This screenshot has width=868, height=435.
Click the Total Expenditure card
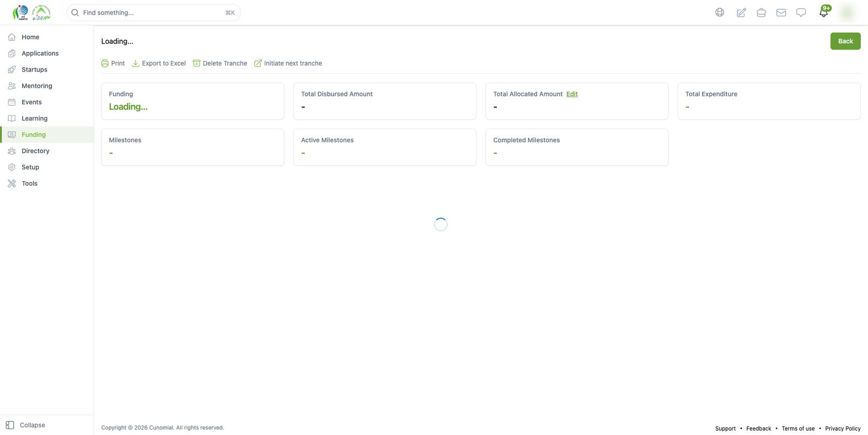(769, 101)
